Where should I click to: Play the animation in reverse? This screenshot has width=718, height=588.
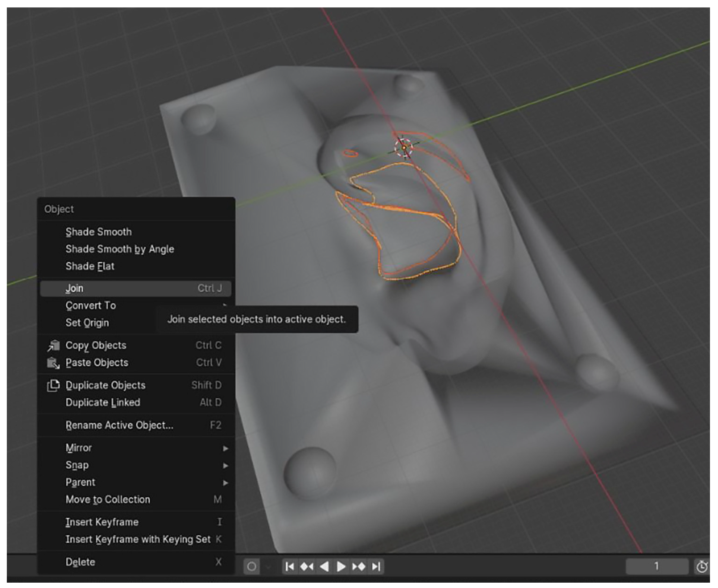coord(324,566)
